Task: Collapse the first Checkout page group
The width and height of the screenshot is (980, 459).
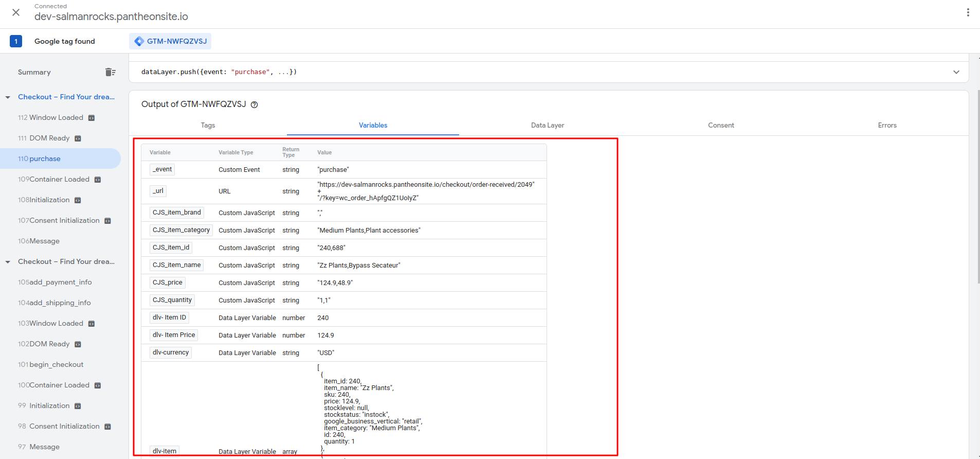Action: tap(8, 97)
